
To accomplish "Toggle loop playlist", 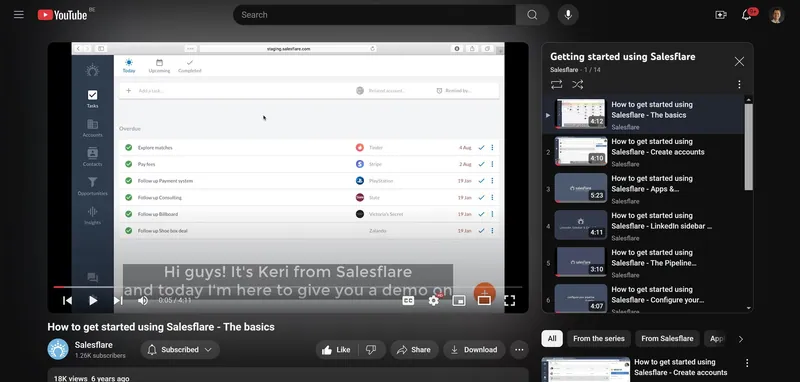I will (557, 85).
